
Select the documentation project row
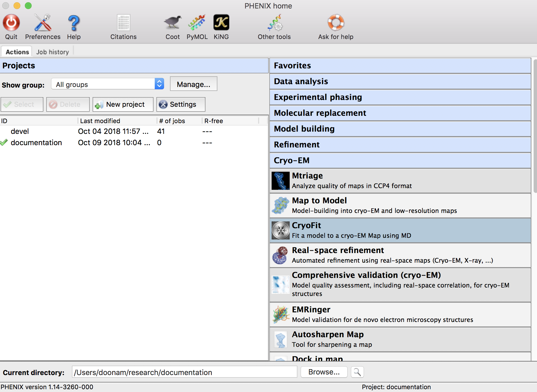(36, 143)
